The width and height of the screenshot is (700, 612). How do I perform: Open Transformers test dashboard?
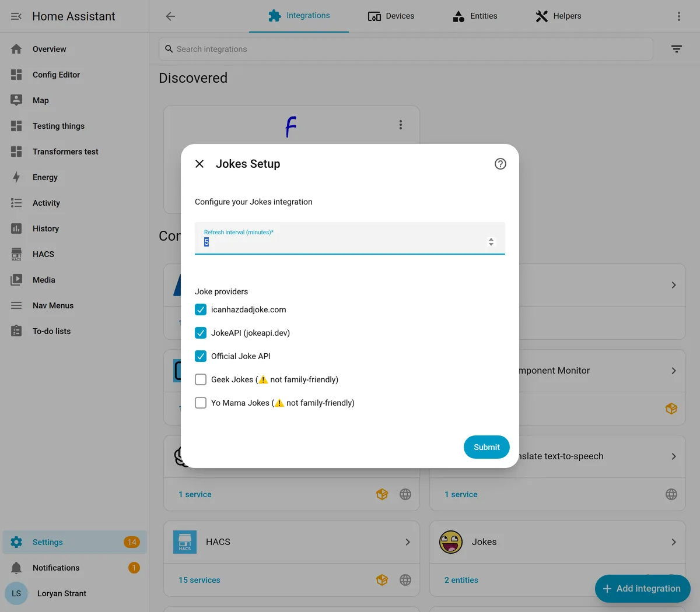pos(75,152)
